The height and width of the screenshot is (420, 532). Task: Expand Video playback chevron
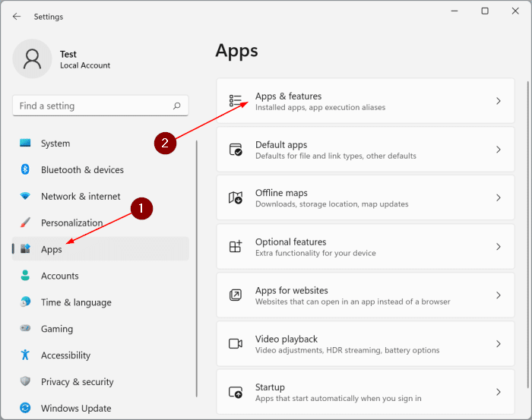499,344
